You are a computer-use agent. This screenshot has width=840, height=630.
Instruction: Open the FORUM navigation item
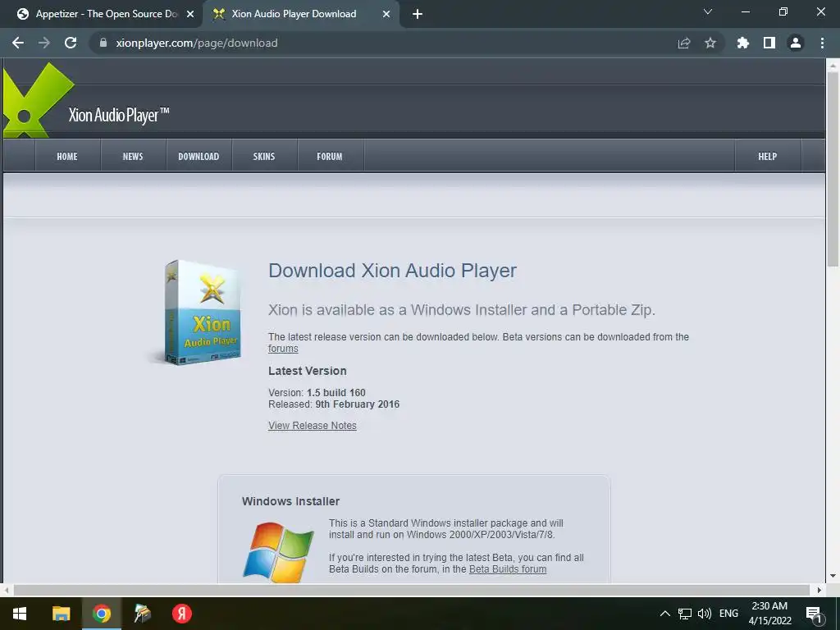tap(330, 157)
